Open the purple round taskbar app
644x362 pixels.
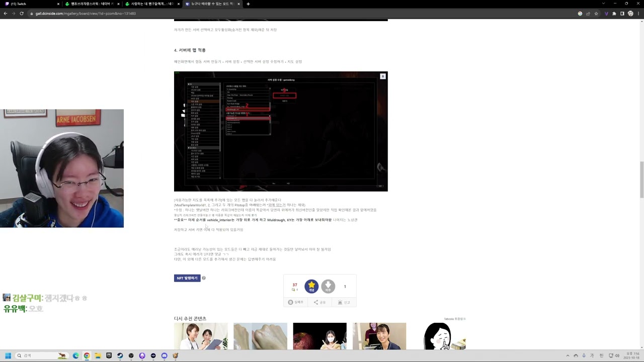[142, 355]
